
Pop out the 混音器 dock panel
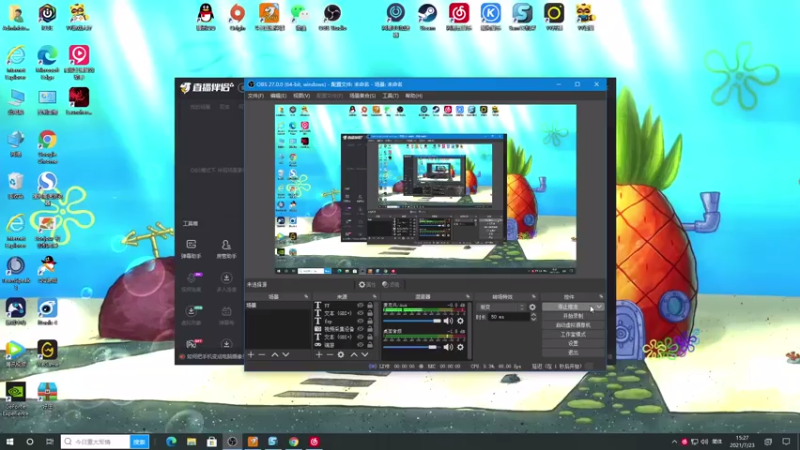[x=467, y=296]
